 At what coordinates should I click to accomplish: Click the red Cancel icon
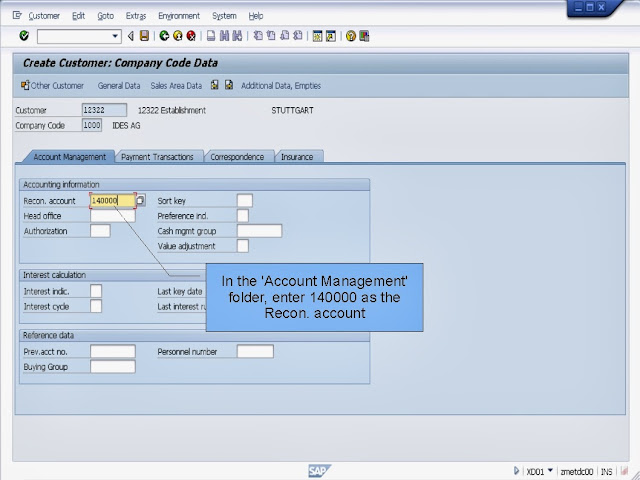[x=191, y=36]
